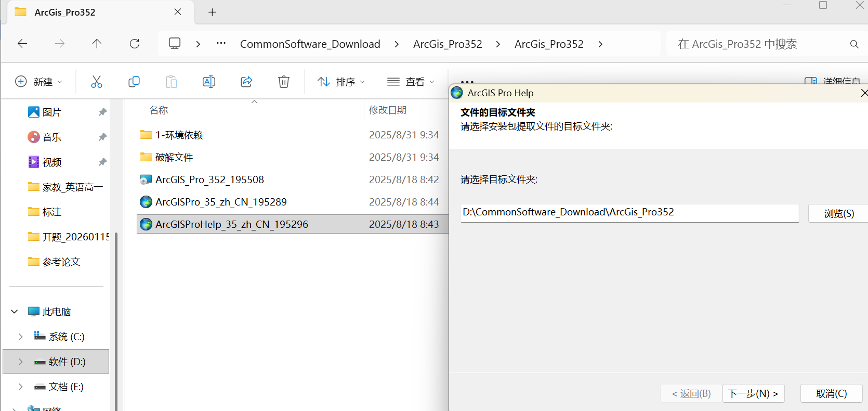This screenshot has height=411, width=868.
Task: Close the ArcGIS Pro Help dialog
Action: [863, 93]
